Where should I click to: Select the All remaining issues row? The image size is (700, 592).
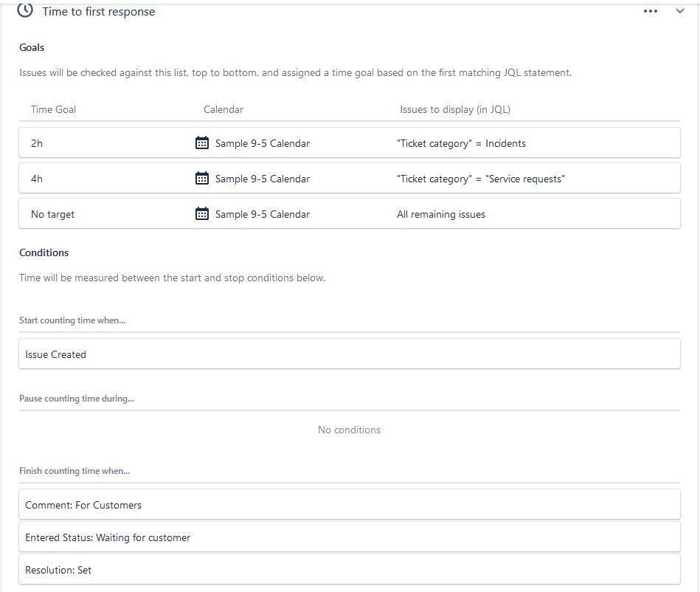click(441, 214)
